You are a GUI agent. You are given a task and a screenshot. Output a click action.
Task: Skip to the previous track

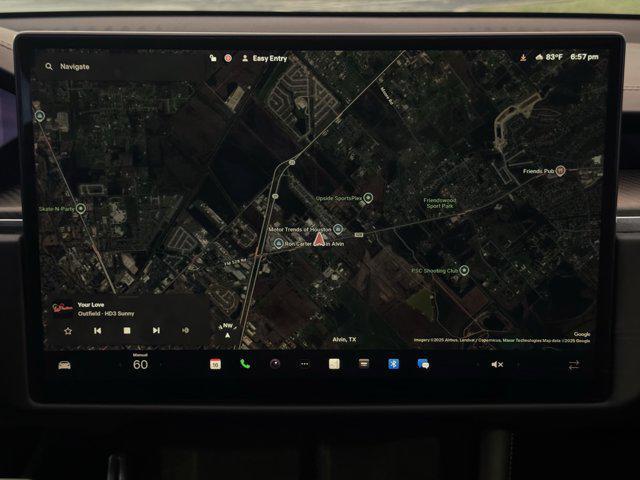[x=98, y=330]
